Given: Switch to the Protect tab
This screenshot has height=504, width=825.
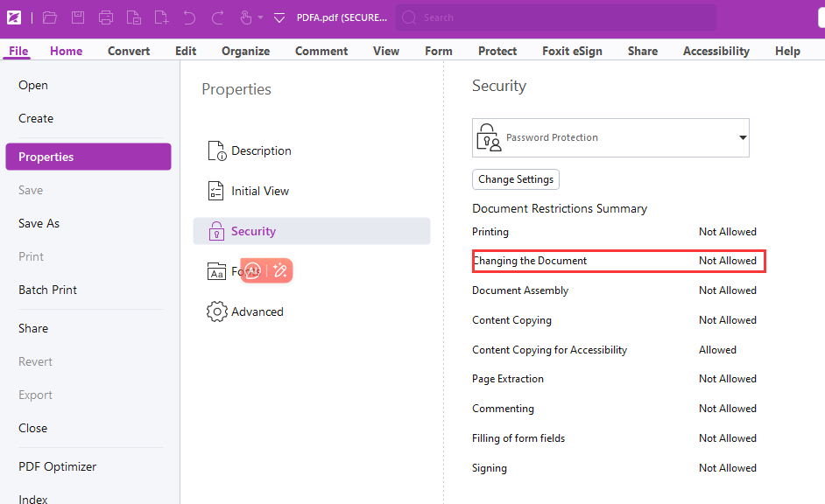Looking at the screenshot, I should click(x=497, y=51).
